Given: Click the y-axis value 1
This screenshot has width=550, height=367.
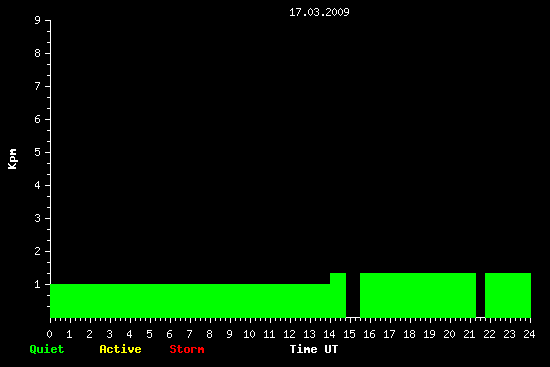Looking at the screenshot, I should tap(38, 284).
